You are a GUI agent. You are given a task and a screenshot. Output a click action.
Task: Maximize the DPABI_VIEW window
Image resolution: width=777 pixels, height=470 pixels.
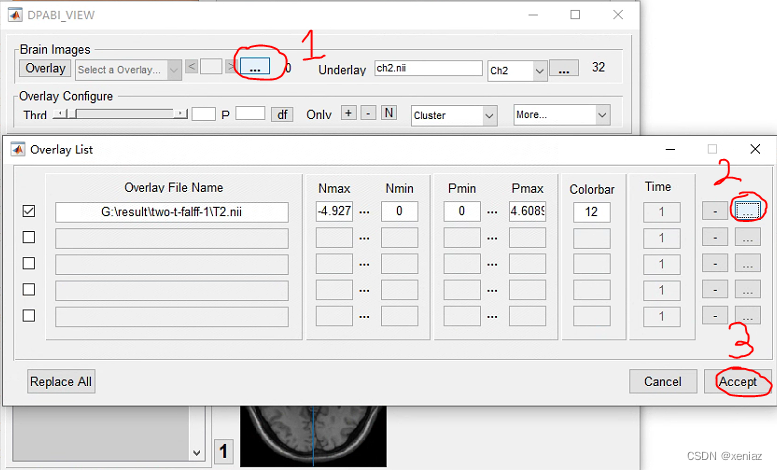pos(575,15)
